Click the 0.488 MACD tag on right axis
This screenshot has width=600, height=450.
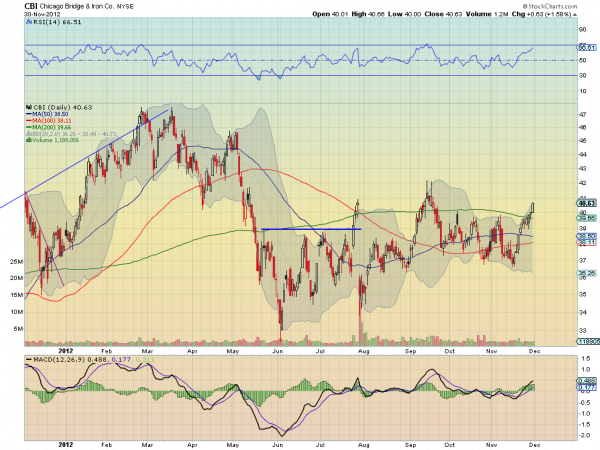point(587,381)
